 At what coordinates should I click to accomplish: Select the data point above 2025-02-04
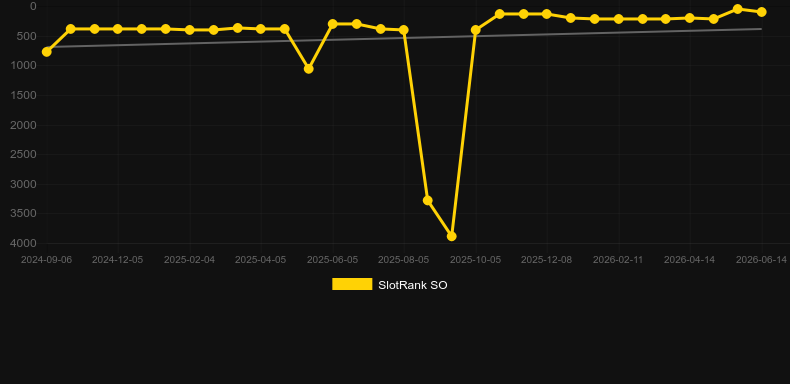189,30
